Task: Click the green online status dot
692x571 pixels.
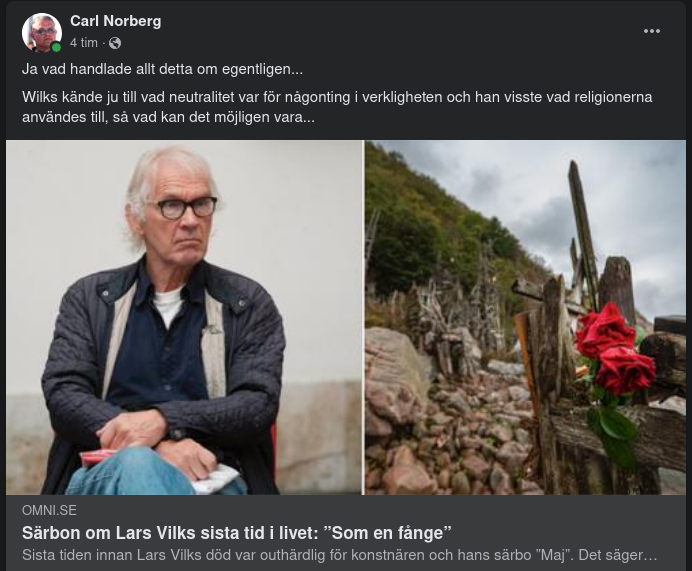Action: pos(56,47)
